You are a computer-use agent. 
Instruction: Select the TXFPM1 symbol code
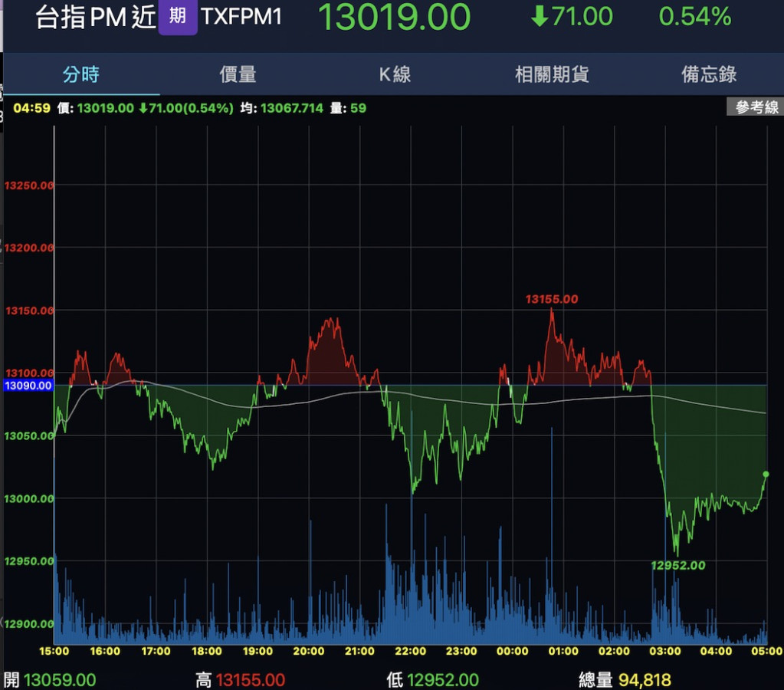point(241,17)
